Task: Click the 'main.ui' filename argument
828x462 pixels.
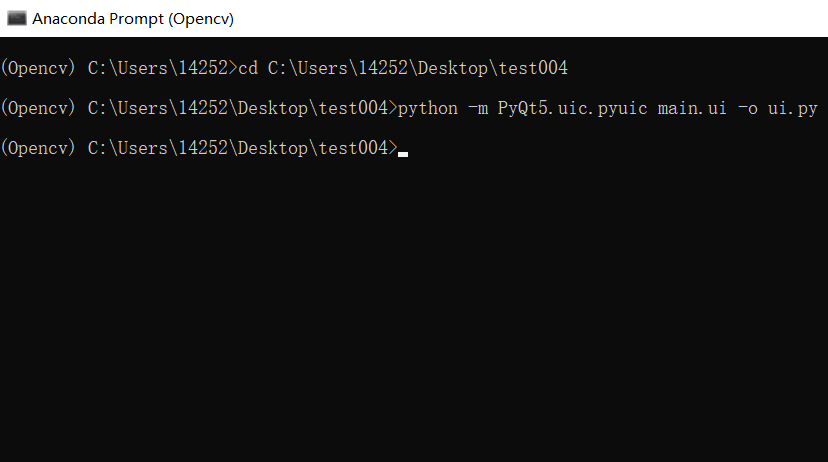Action: [692, 108]
